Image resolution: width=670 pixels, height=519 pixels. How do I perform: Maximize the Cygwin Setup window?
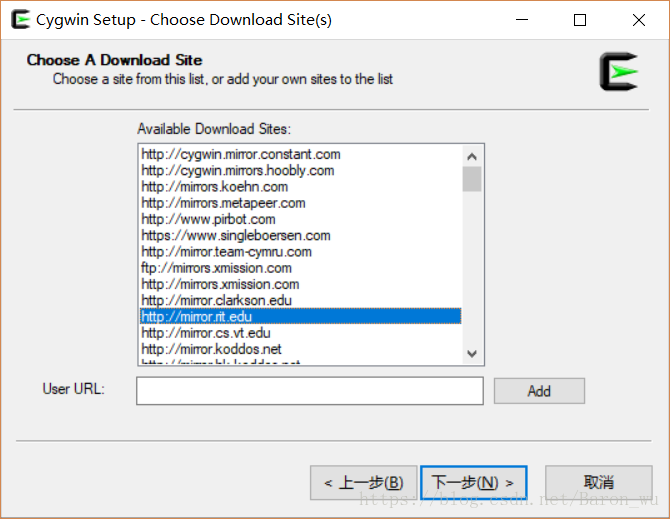point(579,20)
